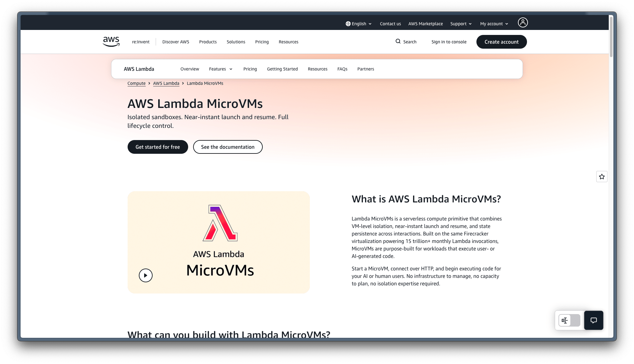The image size is (634, 364).
Task: Open Discover AWS menu
Action: pyautogui.click(x=176, y=42)
